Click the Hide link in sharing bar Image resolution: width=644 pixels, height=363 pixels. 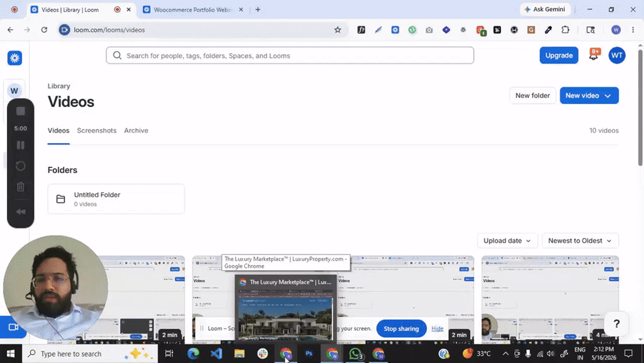click(x=437, y=328)
